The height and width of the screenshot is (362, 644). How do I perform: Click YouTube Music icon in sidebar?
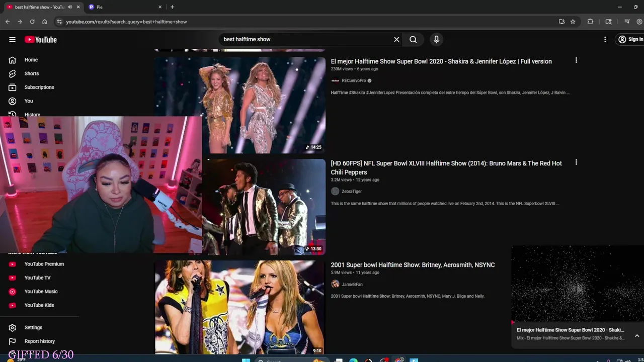click(x=12, y=291)
